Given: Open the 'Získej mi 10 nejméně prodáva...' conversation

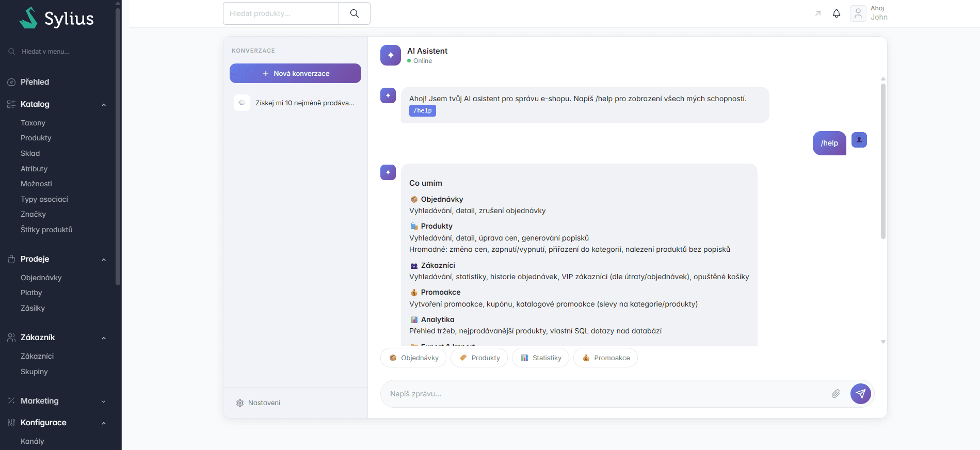Looking at the screenshot, I should point(295,103).
